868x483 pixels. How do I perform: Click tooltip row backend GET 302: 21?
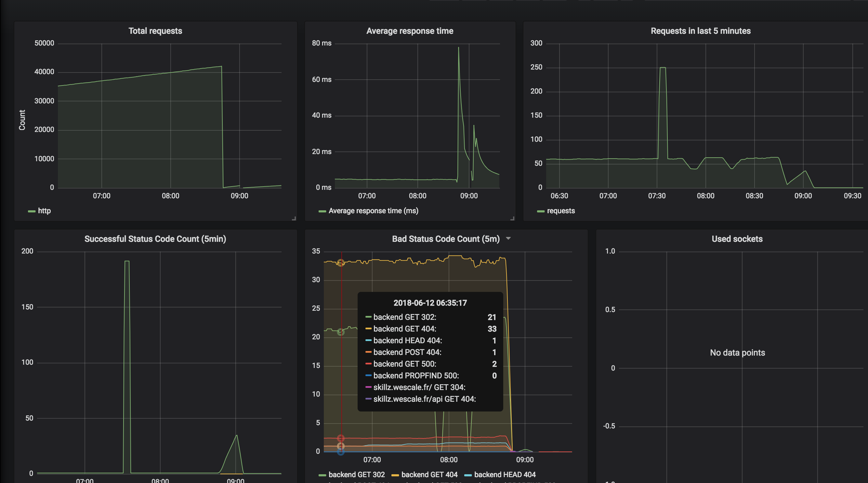(431, 317)
